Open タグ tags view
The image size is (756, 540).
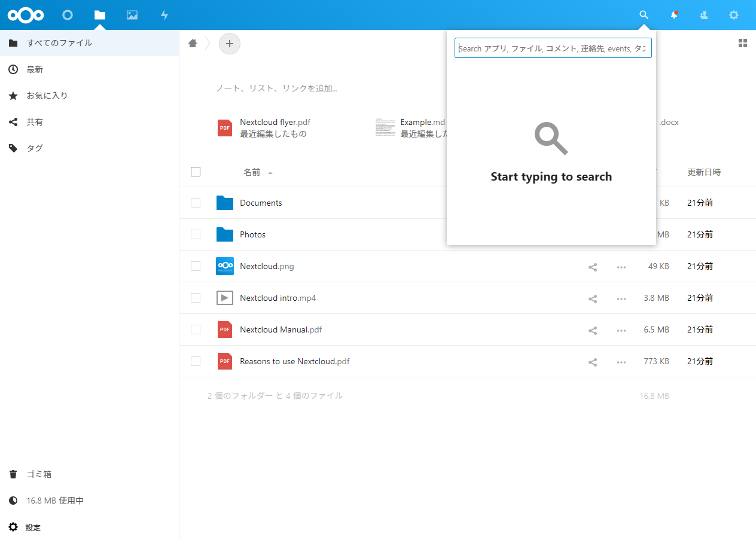[89, 148]
